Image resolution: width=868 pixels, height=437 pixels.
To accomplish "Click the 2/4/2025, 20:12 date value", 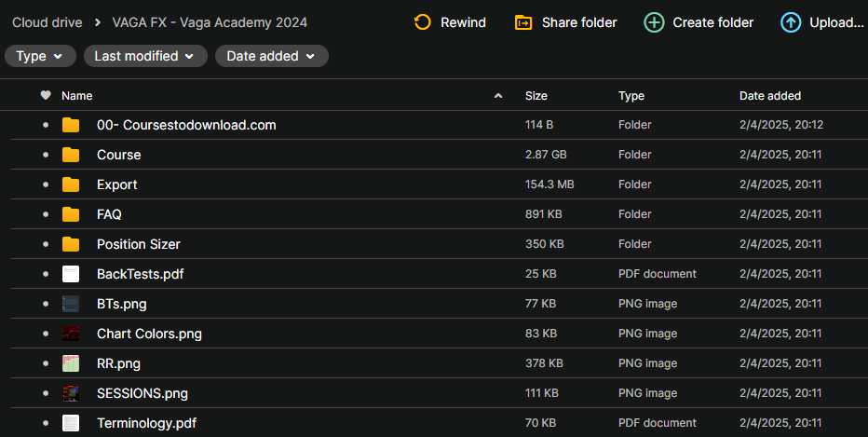I will click(x=781, y=125).
